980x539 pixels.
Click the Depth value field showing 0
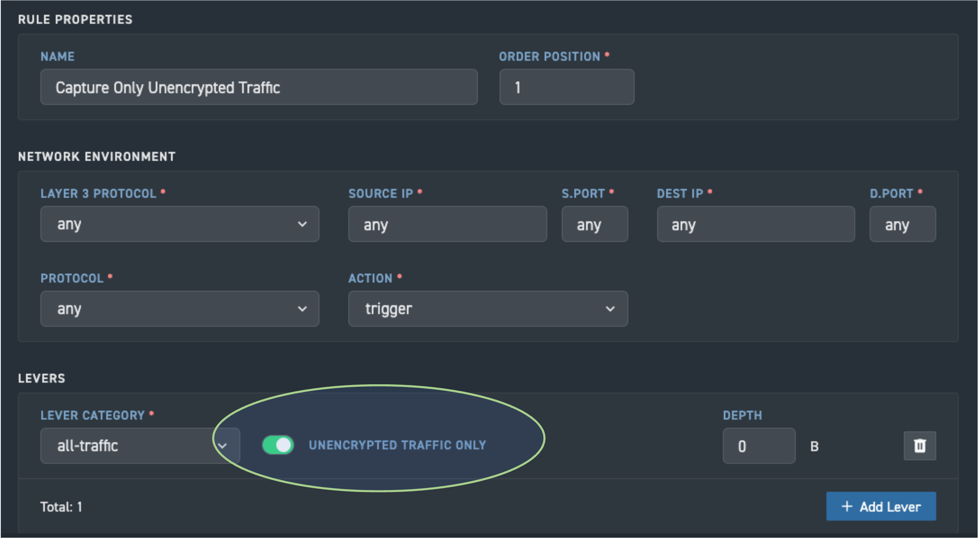[x=758, y=445]
